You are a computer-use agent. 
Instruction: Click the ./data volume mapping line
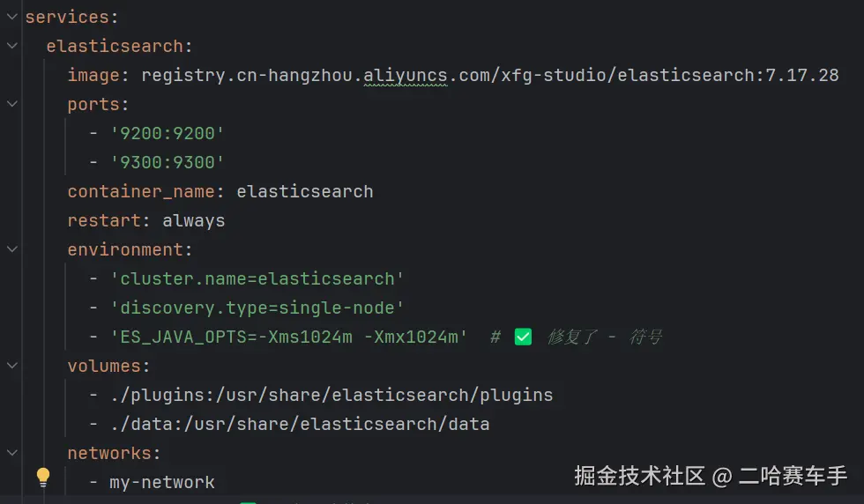pyautogui.click(x=300, y=424)
